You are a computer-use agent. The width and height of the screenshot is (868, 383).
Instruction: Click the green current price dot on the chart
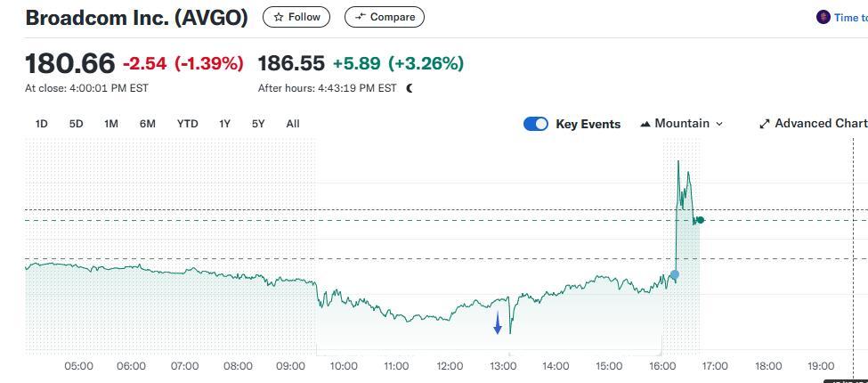click(701, 220)
